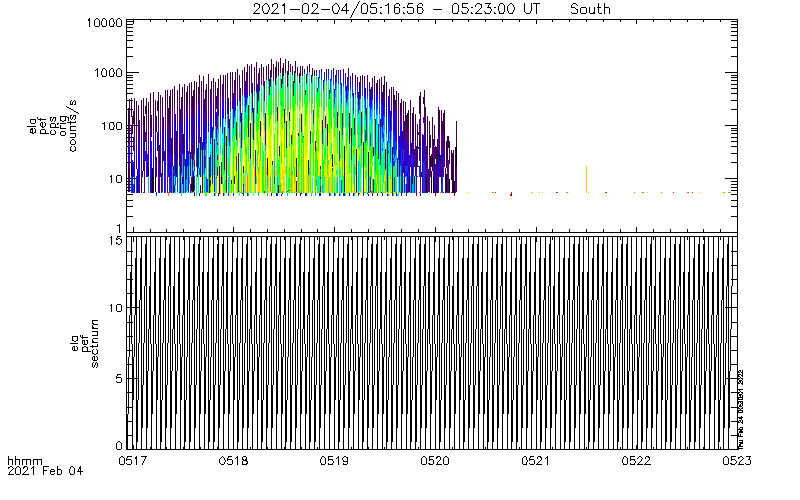
Task: Click the 1 tick label on counts axis
Action: tap(119, 229)
